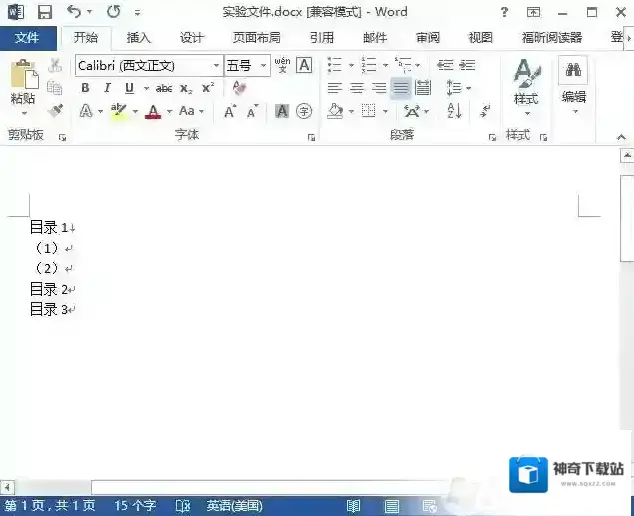
Task: Toggle Bold formatting
Action: [x=85, y=88]
